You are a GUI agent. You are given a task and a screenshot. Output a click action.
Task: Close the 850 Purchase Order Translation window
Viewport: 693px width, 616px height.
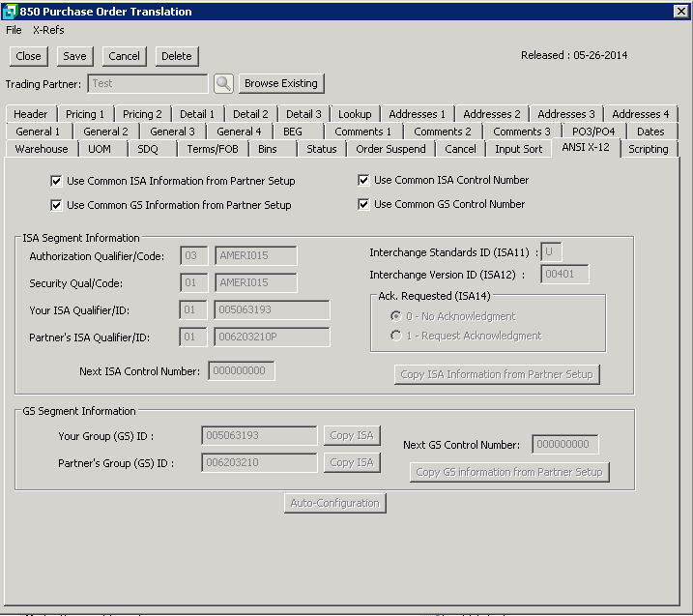(679, 12)
